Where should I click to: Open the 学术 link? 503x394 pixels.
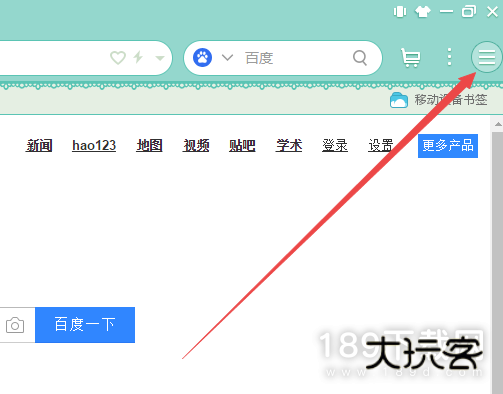[x=289, y=145]
